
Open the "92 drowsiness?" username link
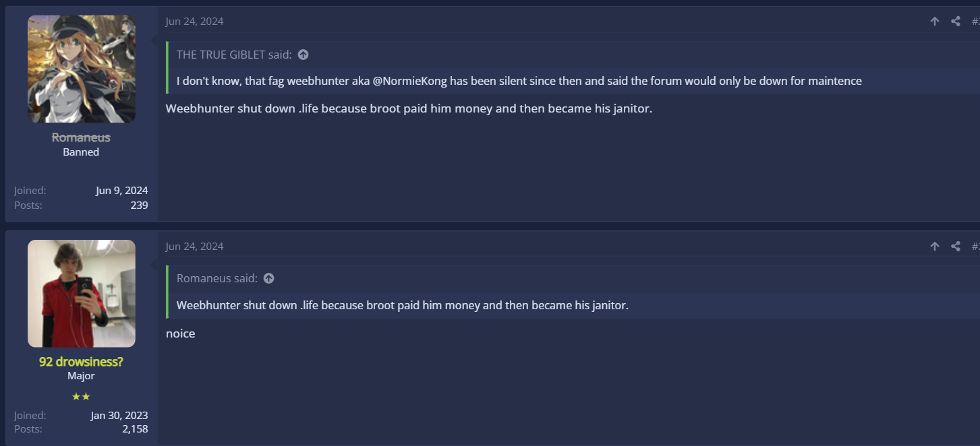(x=81, y=362)
